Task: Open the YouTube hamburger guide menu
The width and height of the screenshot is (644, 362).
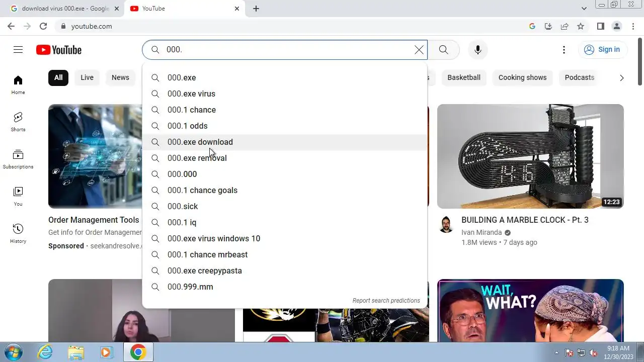Action: 18,49
